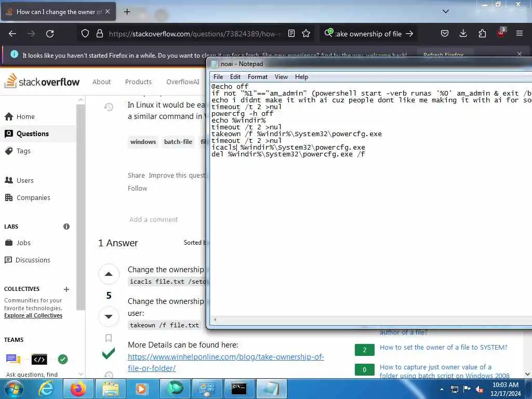This screenshot has height=399, width=532.
Task: Open 'How to capture just owner value' related question
Action: click(x=445, y=371)
